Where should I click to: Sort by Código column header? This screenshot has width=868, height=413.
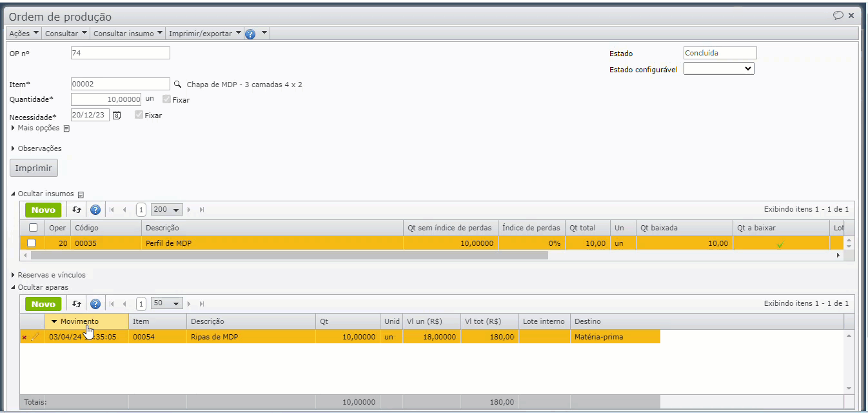click(x=106, y=228)
